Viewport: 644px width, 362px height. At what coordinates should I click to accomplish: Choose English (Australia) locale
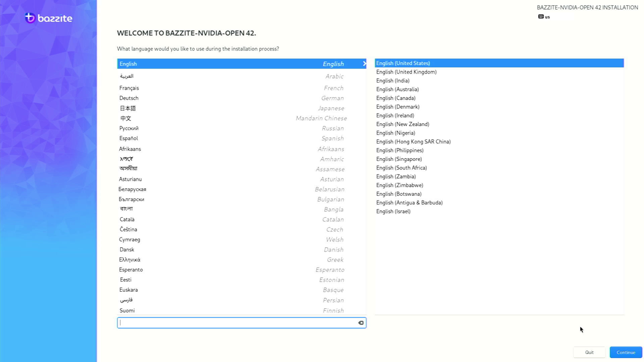point(499,90)
